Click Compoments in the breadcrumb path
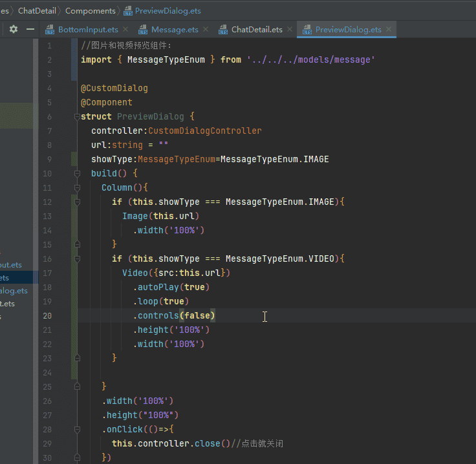The width and height of the screenshot is (476, 464). pos(91,10)
